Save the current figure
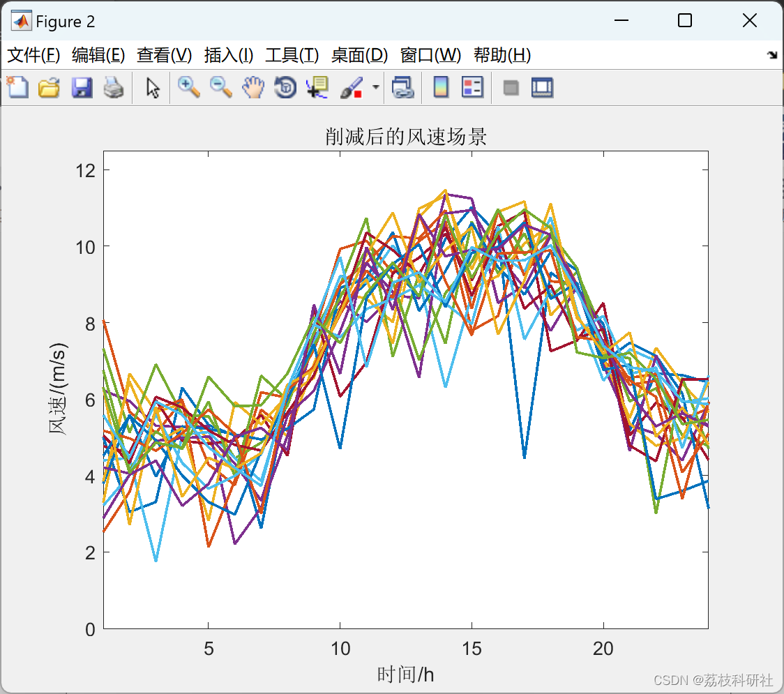The image size is (784, 694). 82,87
